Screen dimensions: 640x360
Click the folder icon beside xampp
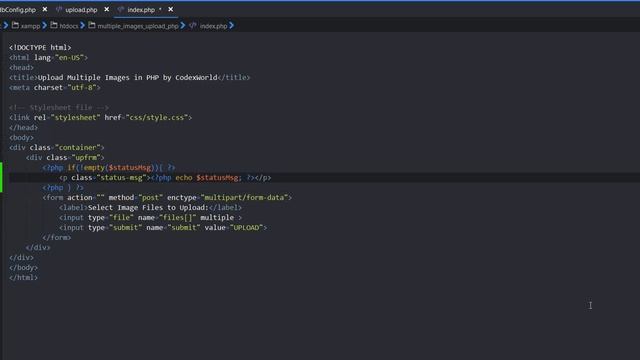(x=15, y=25)
